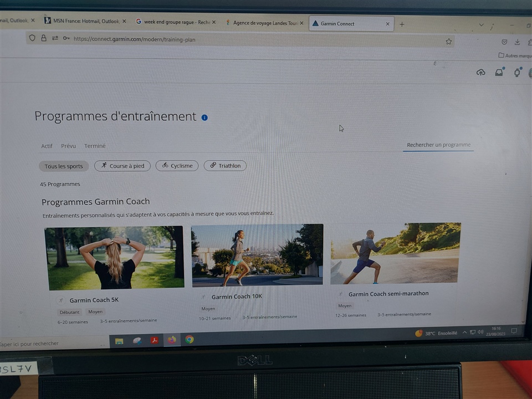This screenshot has width=532, height=399.
Task: Open the taskbar clock and date
Action: click(x=495, y=331)
